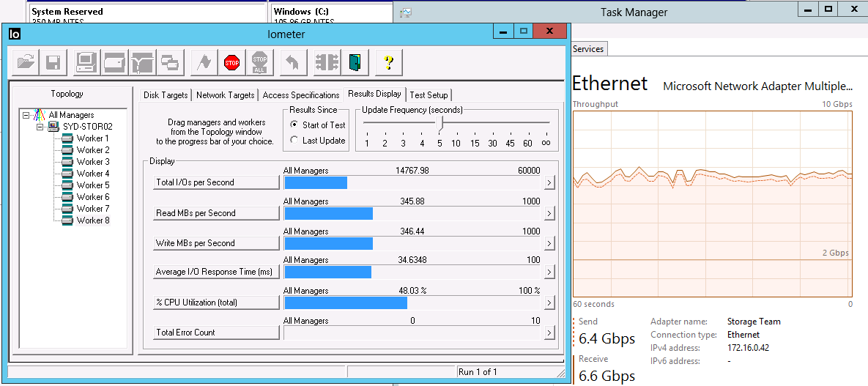868x386 pixels.
Task: Switch to the Network Targets tab
Action: tap(226, 95)
